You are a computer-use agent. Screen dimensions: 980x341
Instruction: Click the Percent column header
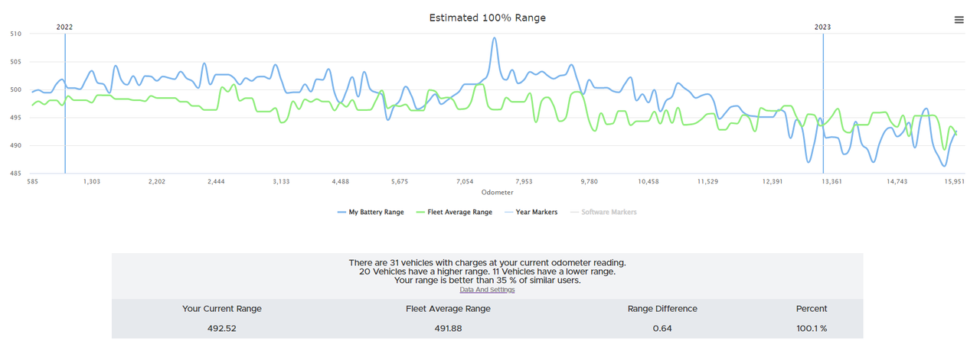812,309
